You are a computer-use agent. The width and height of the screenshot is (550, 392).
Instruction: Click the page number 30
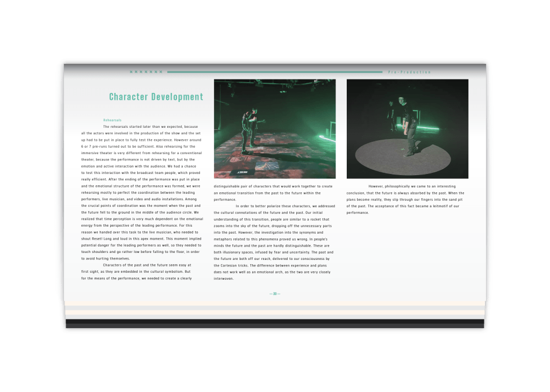tap(275, 294)
